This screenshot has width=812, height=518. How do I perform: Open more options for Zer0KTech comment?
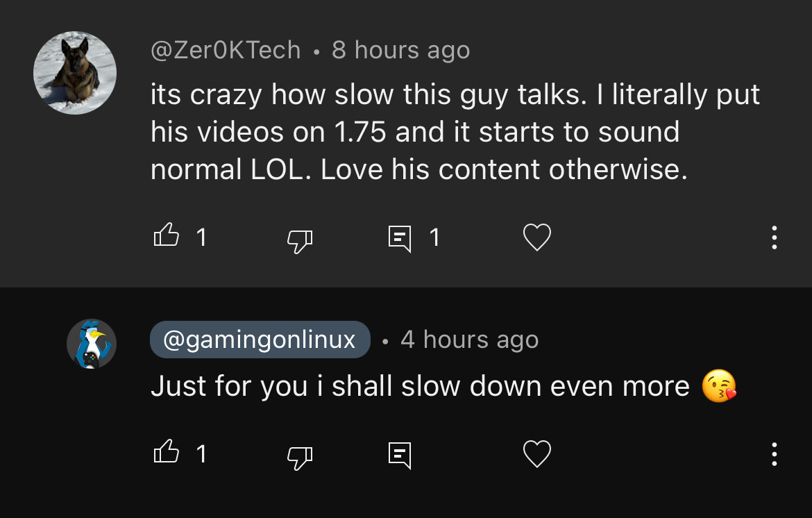pos(774,237)
